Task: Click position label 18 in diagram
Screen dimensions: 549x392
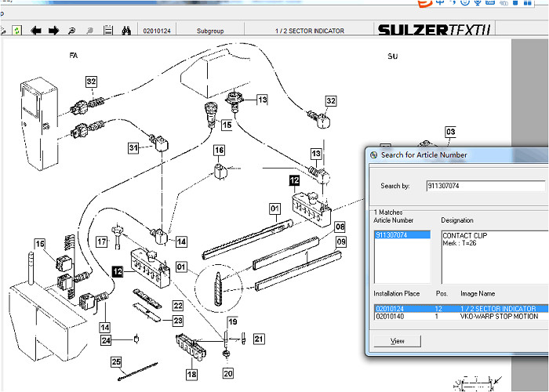Action: (x=191, y=375)
